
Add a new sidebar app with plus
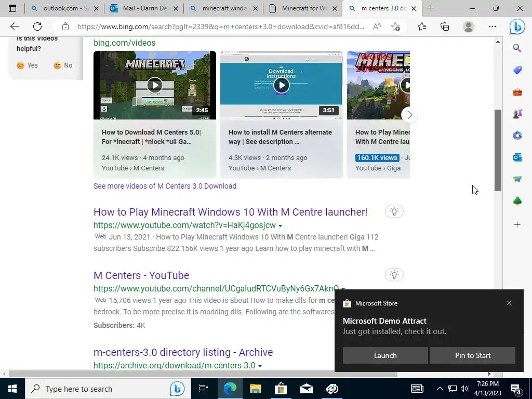(517, 224)
